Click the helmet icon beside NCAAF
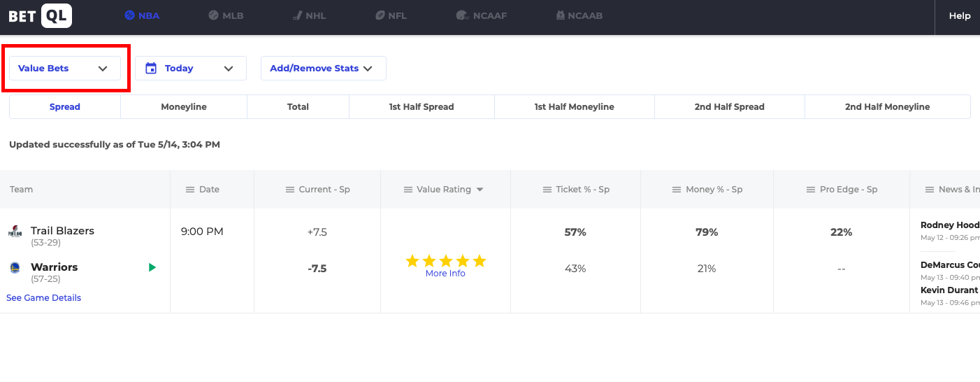 point(462,15)
